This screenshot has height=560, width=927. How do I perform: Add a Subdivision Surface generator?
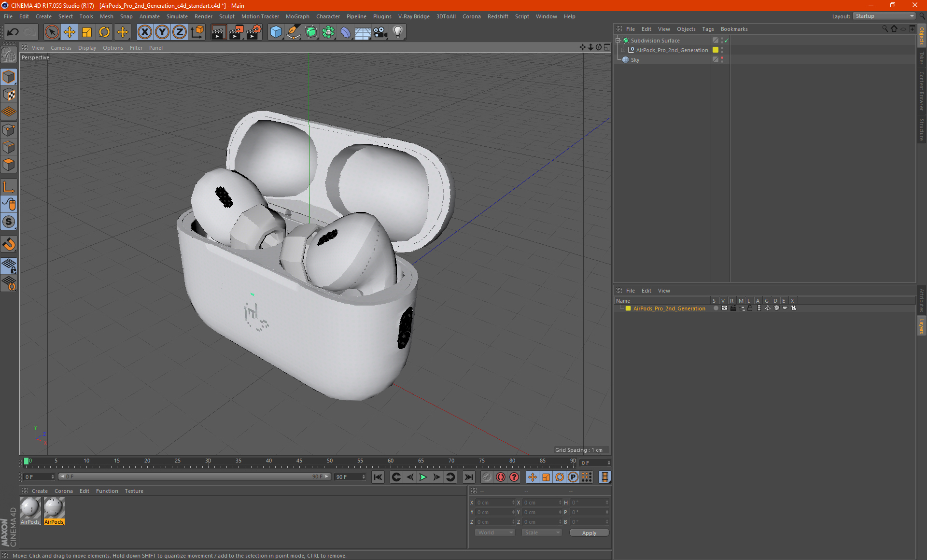click(x=311, y=32)
